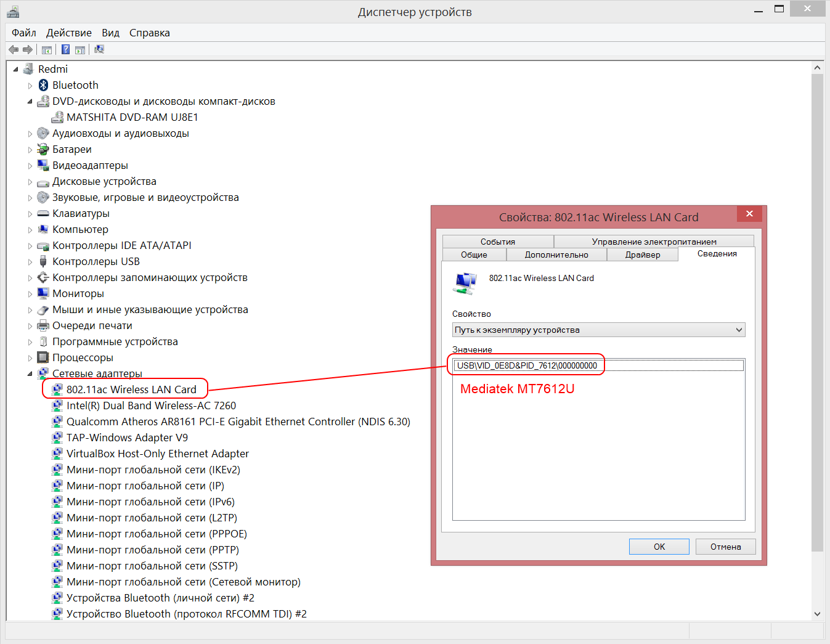Click the scan for hardware changes icon
Screen dimensions: 830x644
(x=99, y=50)
